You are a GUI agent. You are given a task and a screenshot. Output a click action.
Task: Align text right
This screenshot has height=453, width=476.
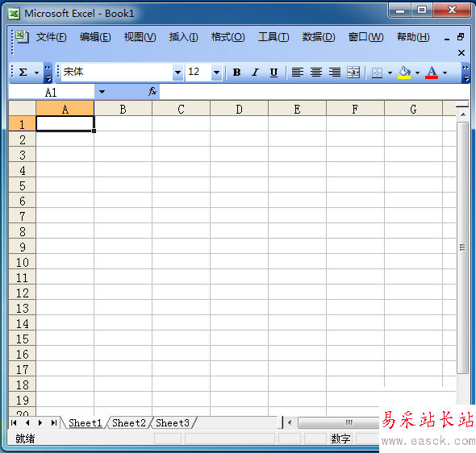[335, 73]
